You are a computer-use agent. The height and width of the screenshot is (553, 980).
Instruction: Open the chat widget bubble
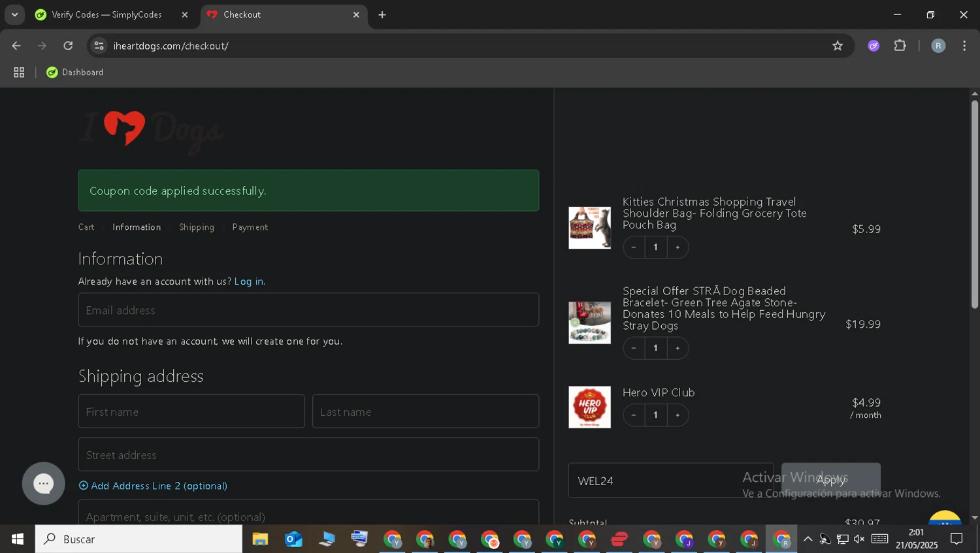[x=43, y=484]
